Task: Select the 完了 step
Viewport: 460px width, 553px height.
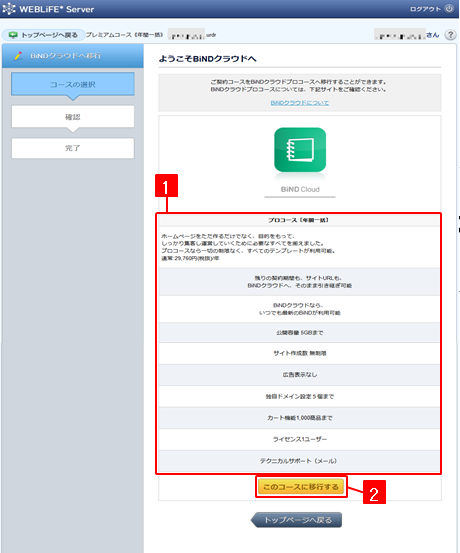Action: [x=73, y=148]
